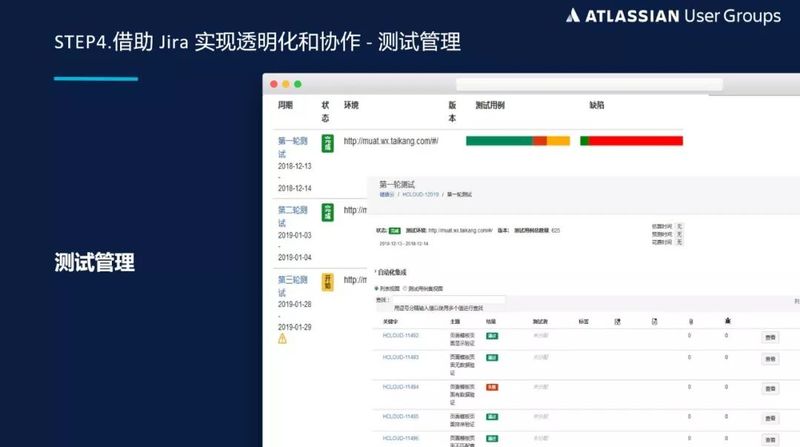800x447 pixels.
Task: Click the 查看 button for HCLOUD-11496
Action: coord(770,440)
